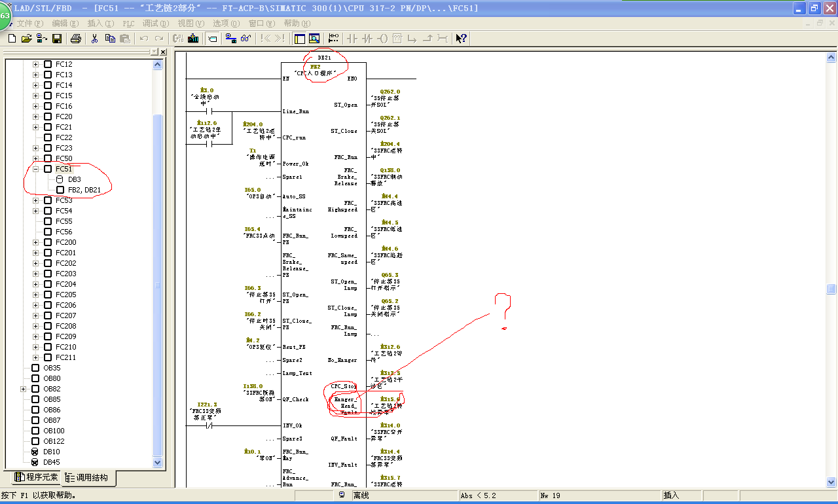Click the online/offline partner icon
The image size is (838, 504).
pos(41,39)
